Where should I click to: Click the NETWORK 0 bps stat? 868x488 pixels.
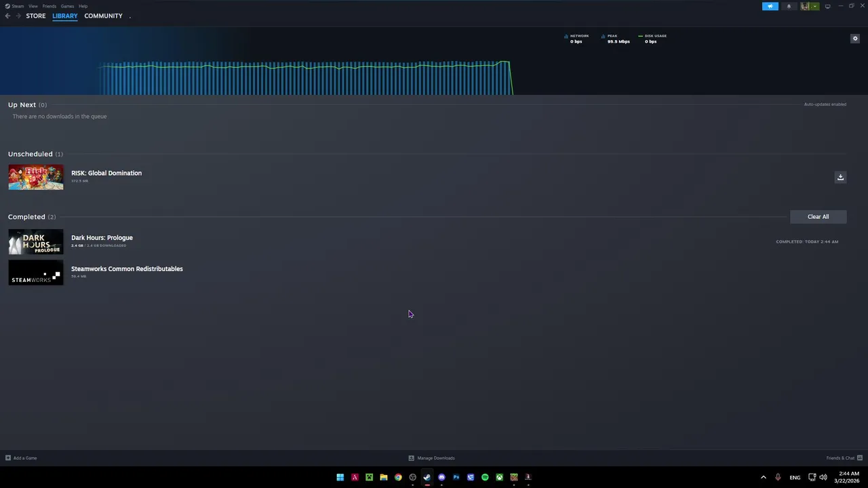click(x=576, y=39)
